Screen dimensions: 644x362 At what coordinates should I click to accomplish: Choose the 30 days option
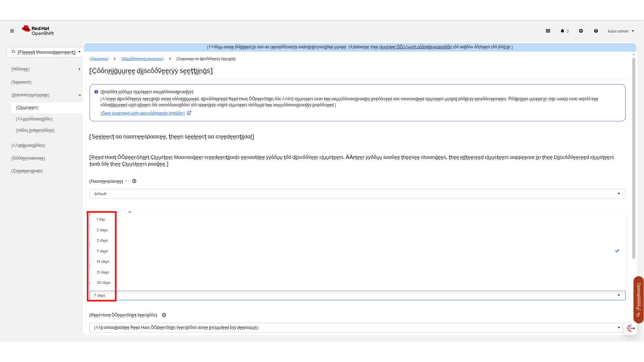[103, 283]
